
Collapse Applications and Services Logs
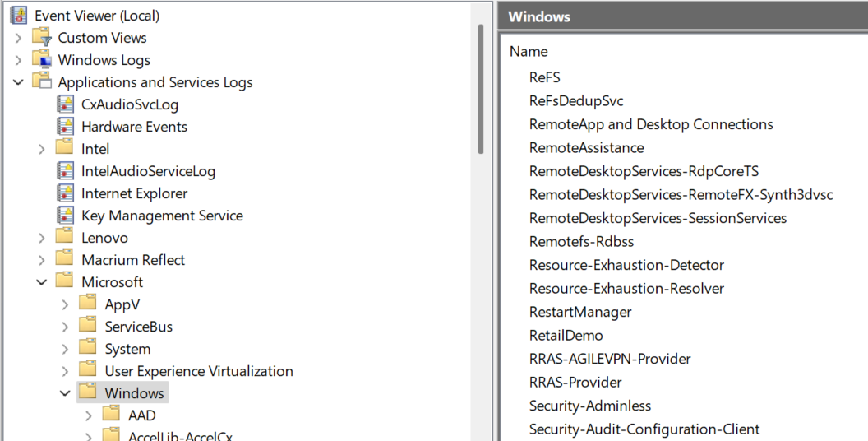point(18,82)
